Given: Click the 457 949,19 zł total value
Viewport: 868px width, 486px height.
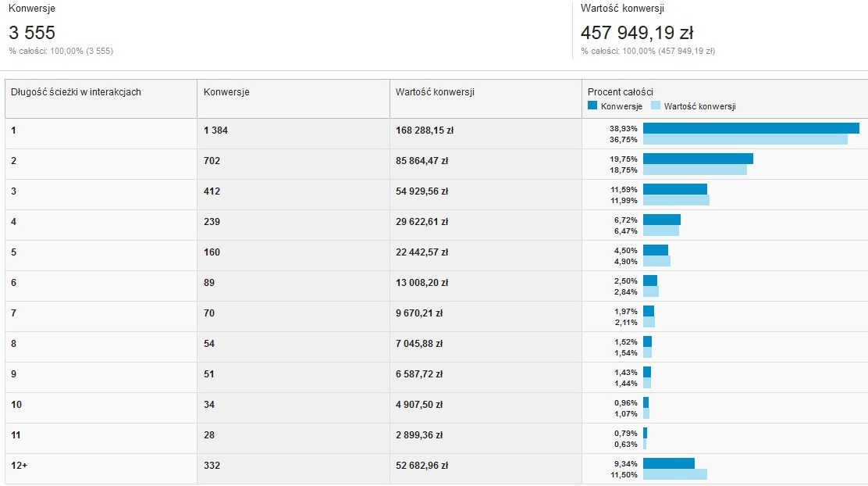Looking at the screenshot, I should [x=637, y=33].
